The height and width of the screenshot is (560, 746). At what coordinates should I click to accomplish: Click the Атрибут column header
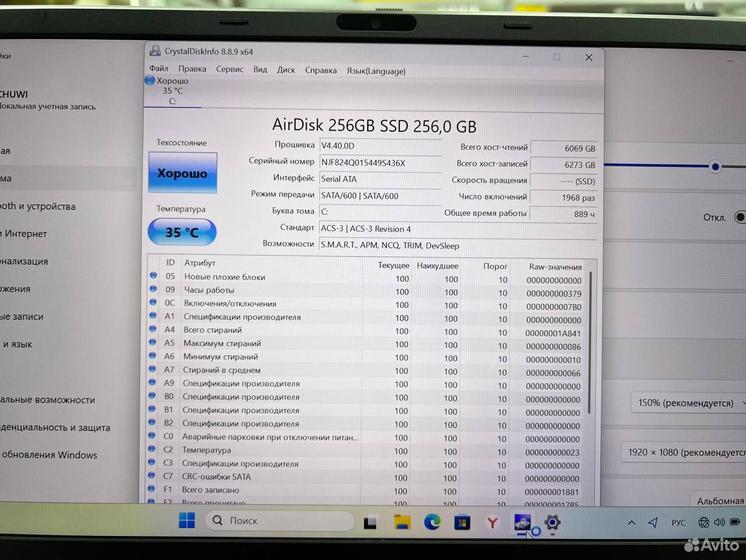point(200,263)
